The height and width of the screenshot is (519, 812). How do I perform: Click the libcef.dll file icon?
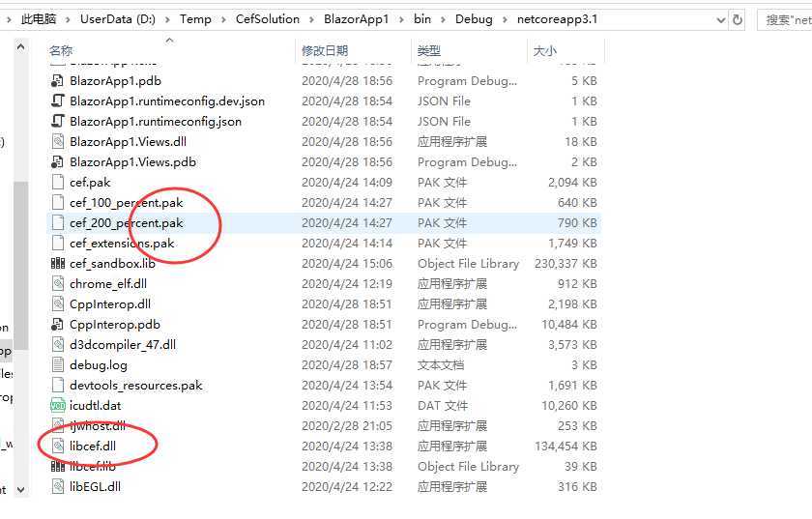pos(57,446)
